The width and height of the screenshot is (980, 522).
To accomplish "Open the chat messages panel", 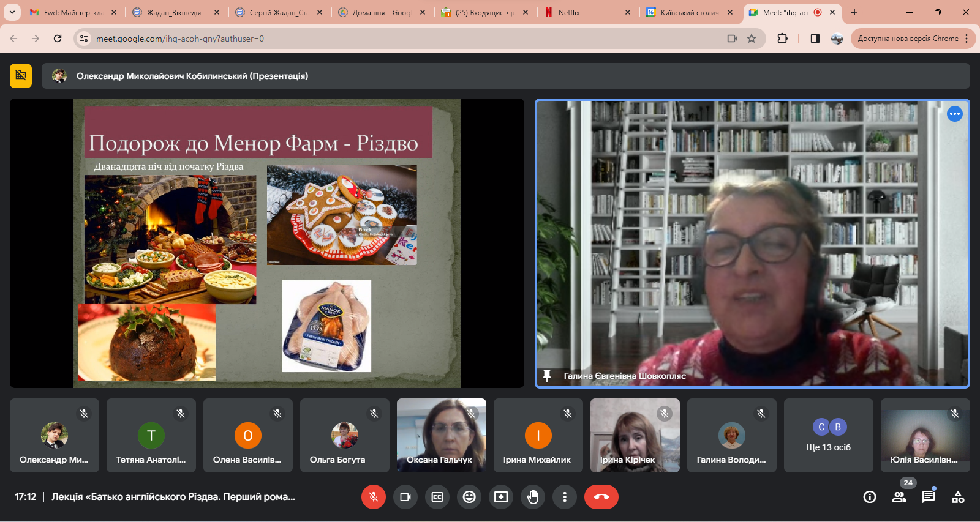I will tap(929, 497).
